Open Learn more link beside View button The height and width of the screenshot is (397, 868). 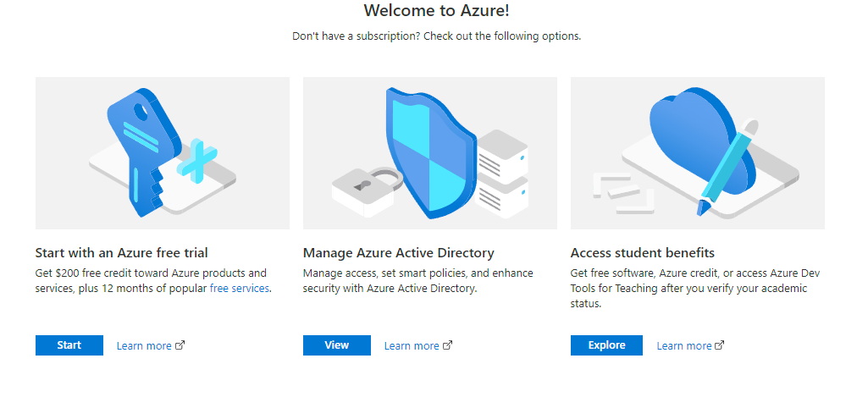(412, 346)
